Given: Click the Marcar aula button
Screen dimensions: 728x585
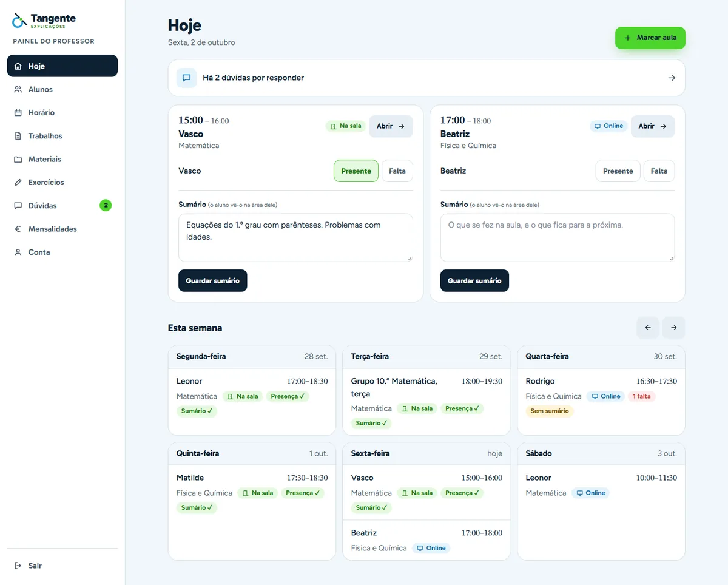Looking at the screenshot, I should [x=650, y=38].
